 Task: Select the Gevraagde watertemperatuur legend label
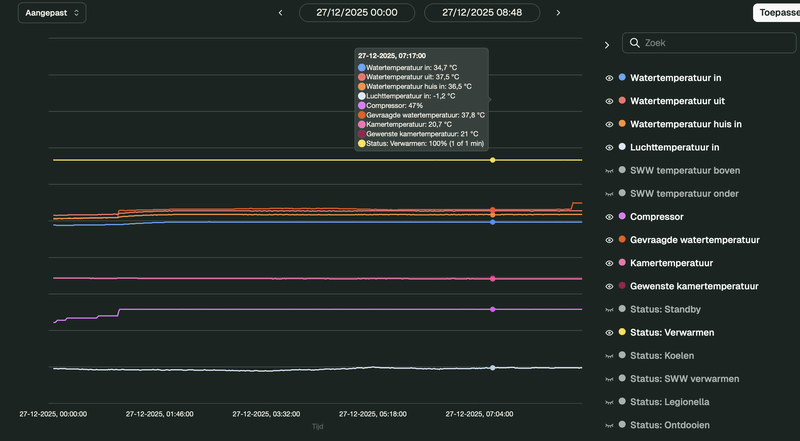[x=695, y=240]
